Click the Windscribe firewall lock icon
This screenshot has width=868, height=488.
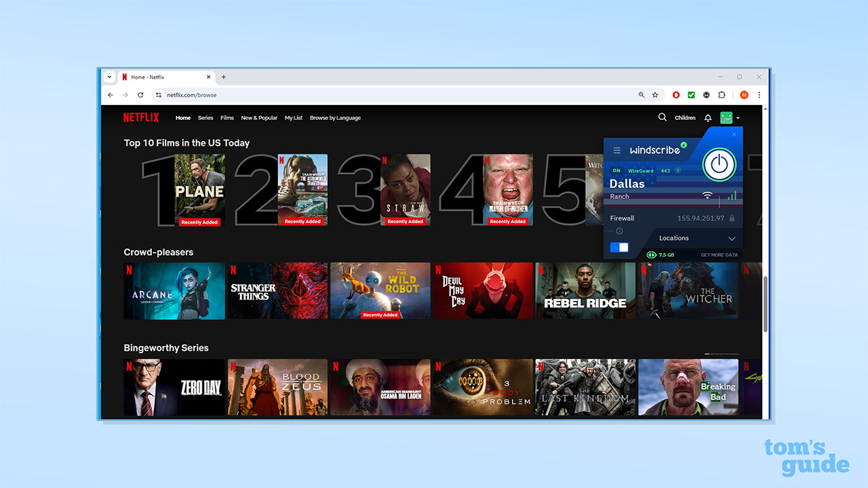[x=732, y=218]
